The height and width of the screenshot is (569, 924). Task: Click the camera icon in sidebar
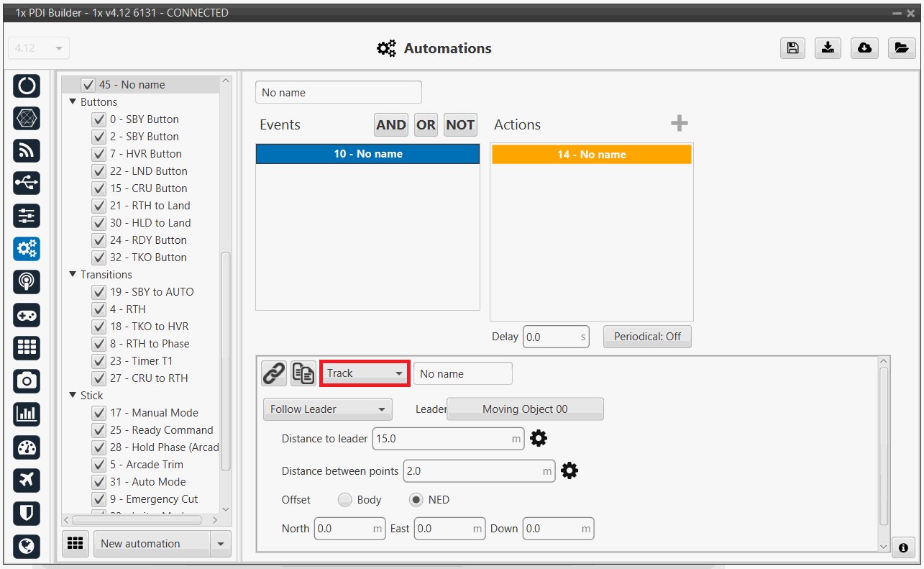click(x=27, y=381)
